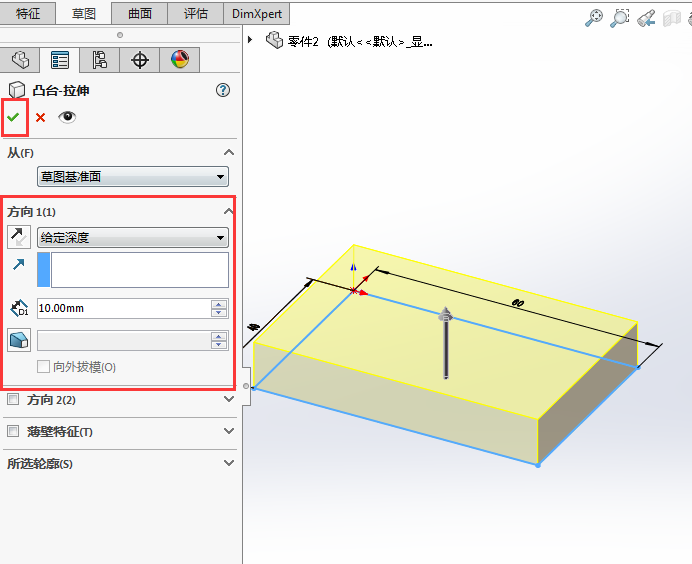Decrease the draft angle with the down spinner
The image size is (692, 564).
click(x=219, y=345)
